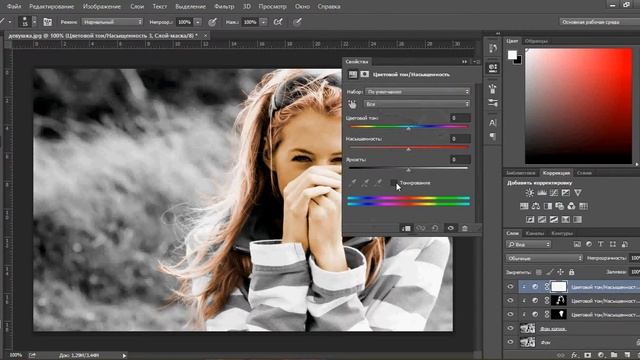
Task: Switch to the Образцы swatches tab
Action: [536, 41]
